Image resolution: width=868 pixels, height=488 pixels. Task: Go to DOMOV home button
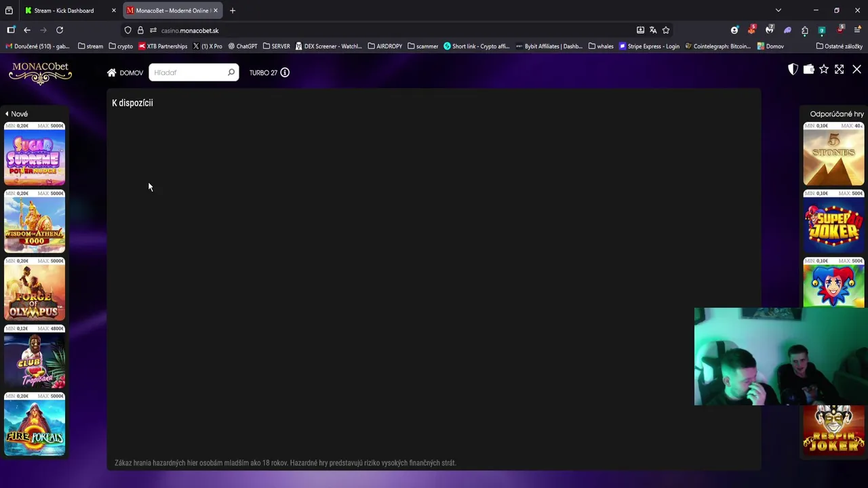(x=125, y=73)
